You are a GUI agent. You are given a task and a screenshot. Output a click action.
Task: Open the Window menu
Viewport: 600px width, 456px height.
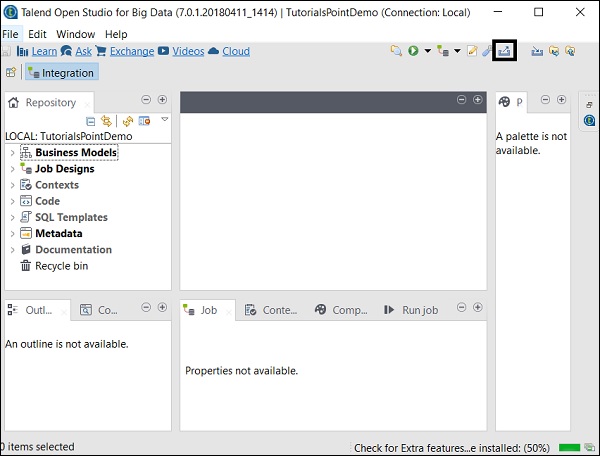click(x=75, y=34)
